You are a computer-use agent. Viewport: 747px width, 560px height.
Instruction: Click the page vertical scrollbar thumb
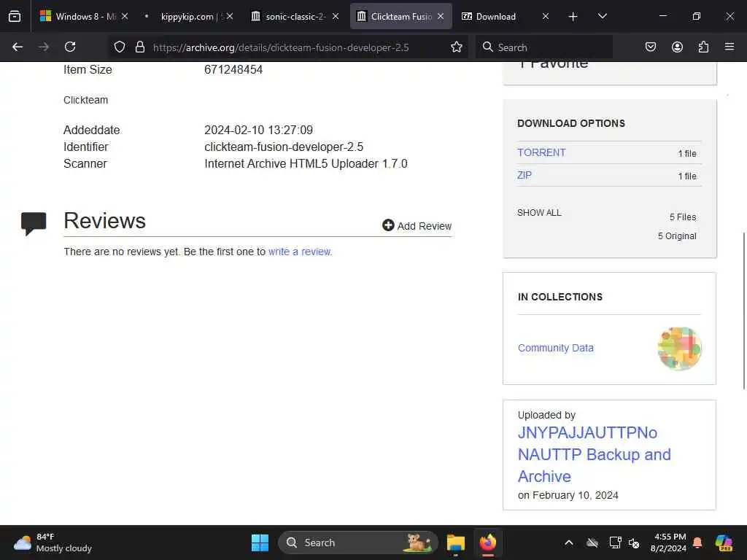tap(743, 311)
